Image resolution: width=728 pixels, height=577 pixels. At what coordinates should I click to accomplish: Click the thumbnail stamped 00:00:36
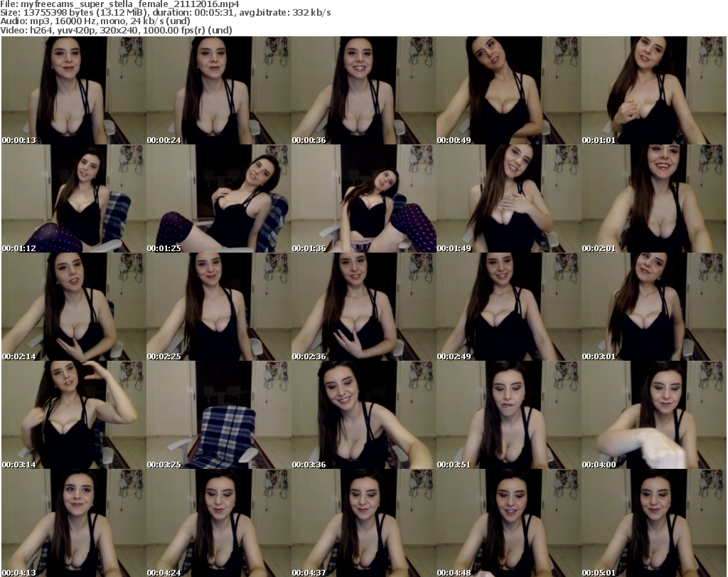363,90
